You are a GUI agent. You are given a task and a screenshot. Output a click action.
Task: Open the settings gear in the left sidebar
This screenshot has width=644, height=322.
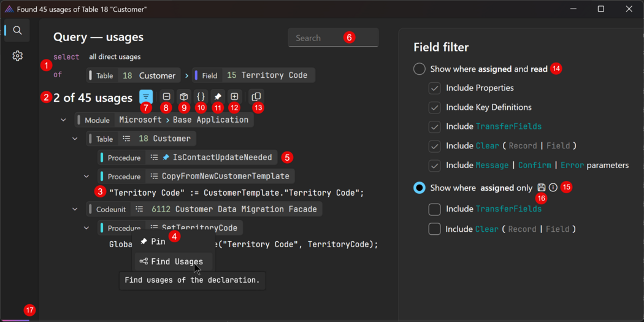[x=18, y=56]
